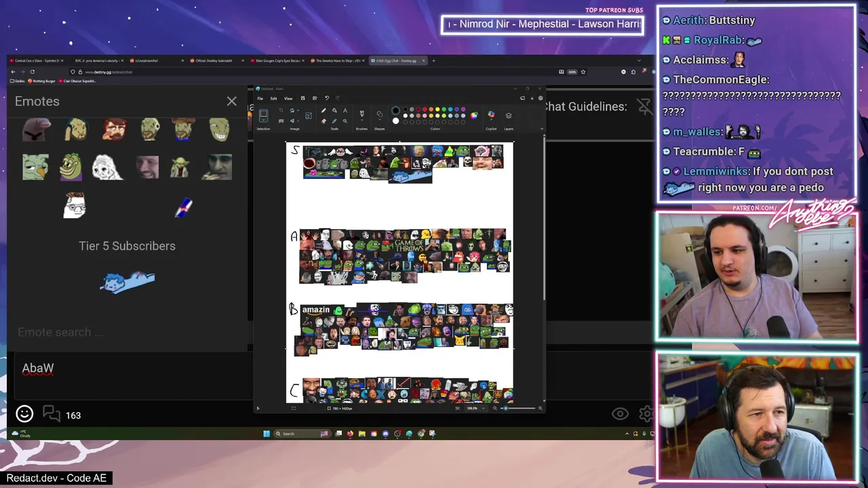Expand the Copilot dropdown in Paint

(x=491, y=120)
